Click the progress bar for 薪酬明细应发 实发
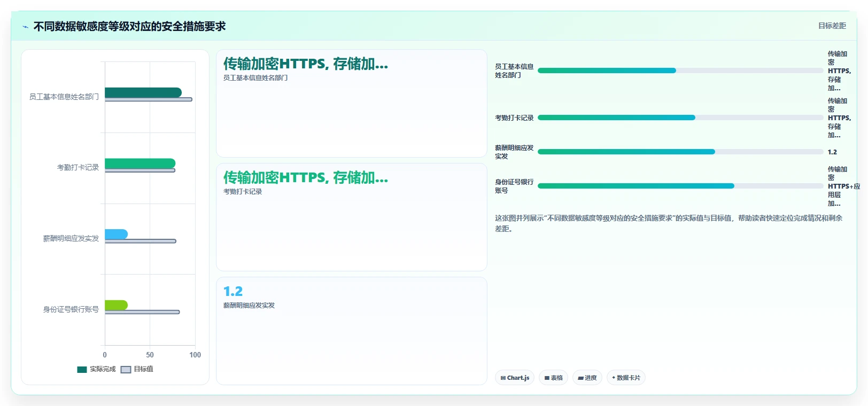Viewport: 868px width, 406px height. click(x=680, y=152)
